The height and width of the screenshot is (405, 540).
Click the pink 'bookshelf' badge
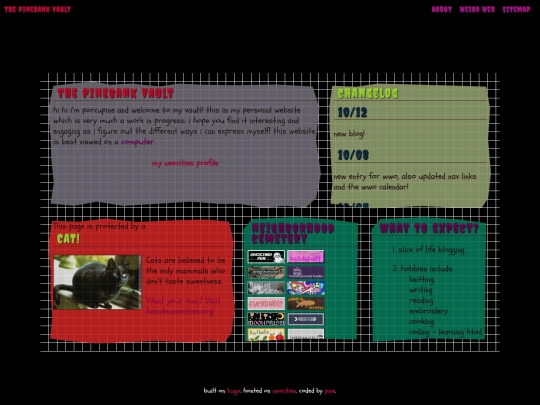point(305,257)
